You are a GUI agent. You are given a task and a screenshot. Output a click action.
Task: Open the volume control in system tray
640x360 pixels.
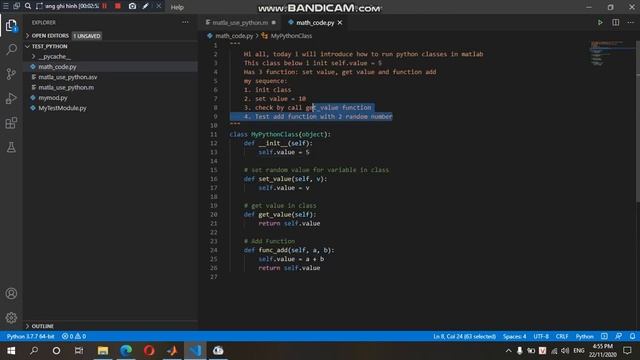click(x=565, y=351)
